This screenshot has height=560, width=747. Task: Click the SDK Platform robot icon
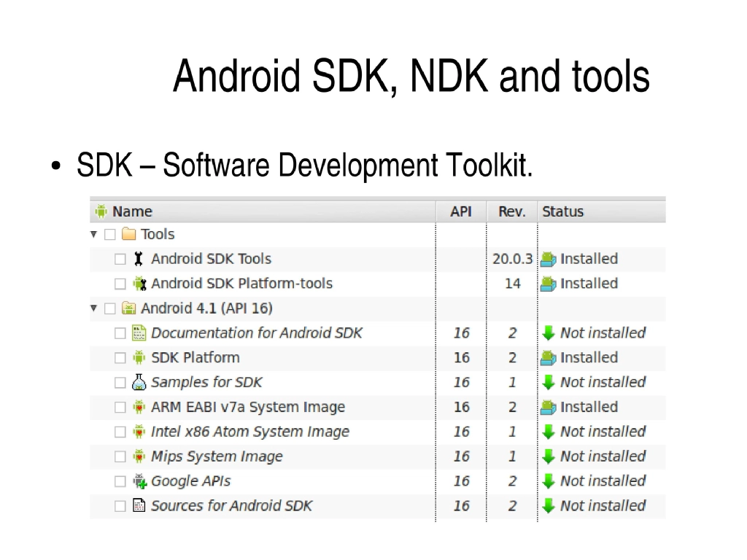[x=138, y=357]
